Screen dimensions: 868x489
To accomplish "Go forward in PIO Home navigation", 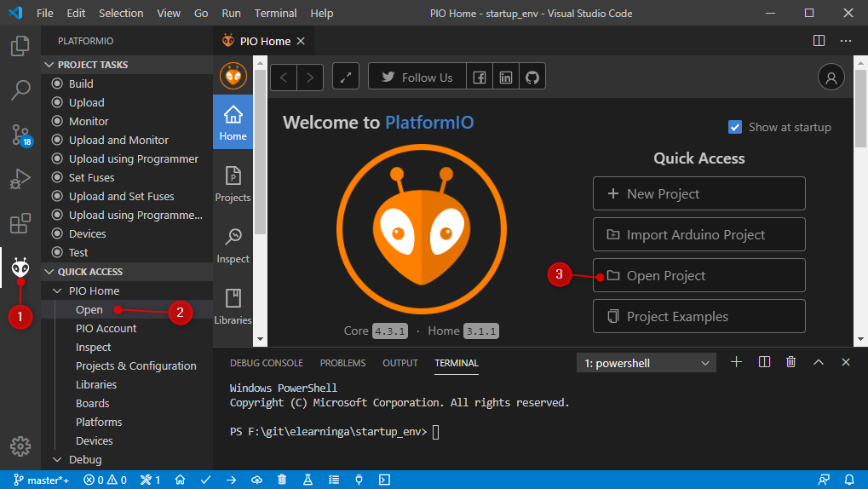I will 310,77.
